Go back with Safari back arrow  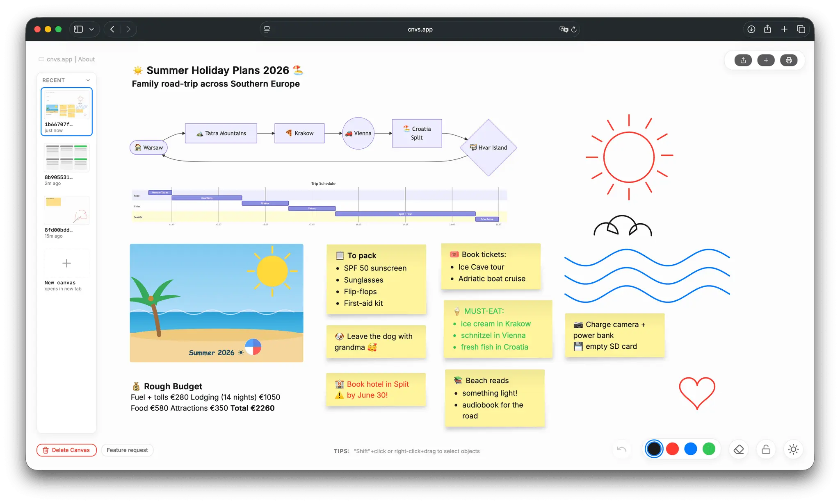click(x=112, y=29)
